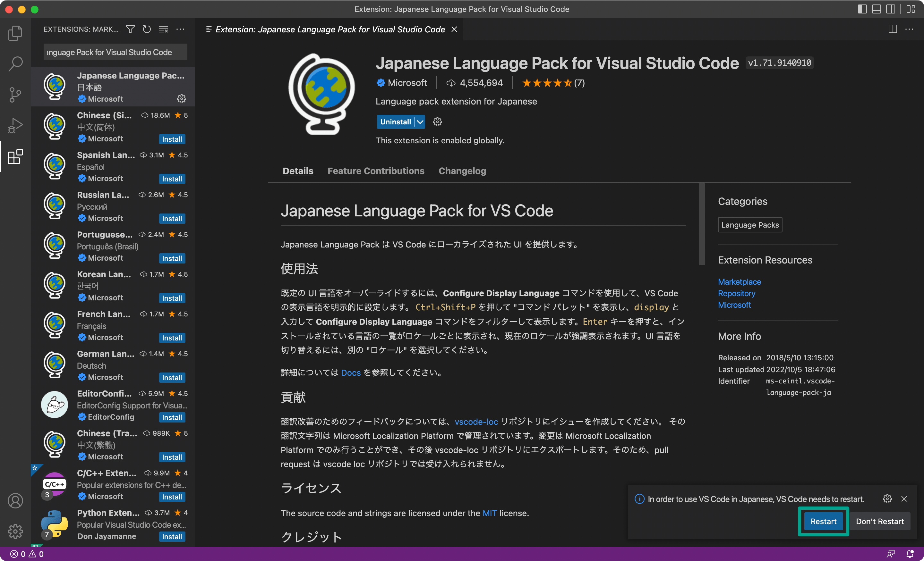Clear extensions search results icon
The width and height of the screenshot is (924, 561).
pos(164,29)
